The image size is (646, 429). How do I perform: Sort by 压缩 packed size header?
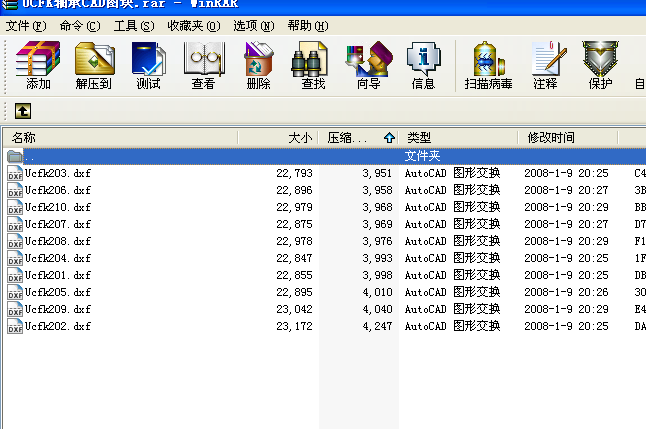click(x=358, y=138)
